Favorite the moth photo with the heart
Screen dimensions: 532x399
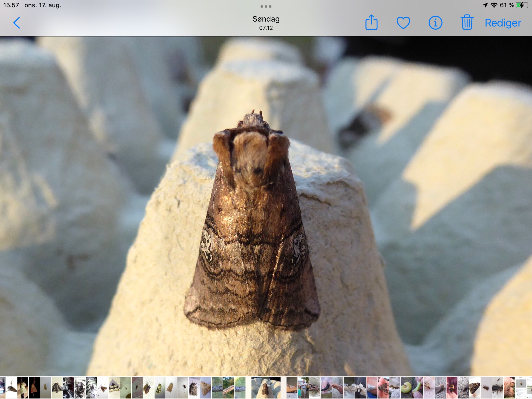[x=403, y=23]
